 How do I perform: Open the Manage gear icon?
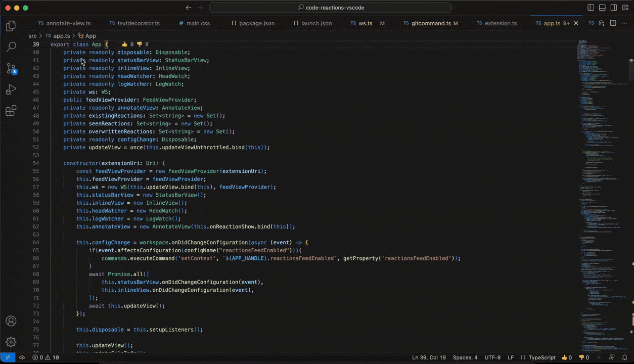click(x=11, y=342)
